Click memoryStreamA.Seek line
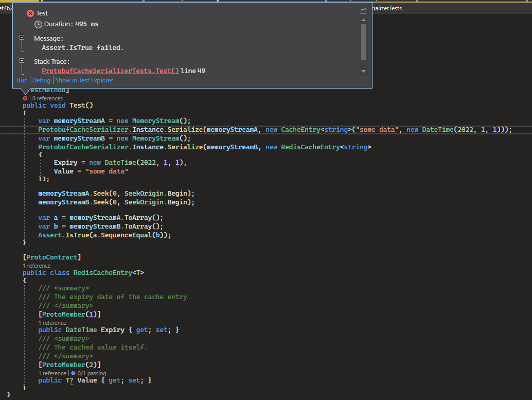The height and width of the screenshot is (400, 532). [x=116, y=194]
